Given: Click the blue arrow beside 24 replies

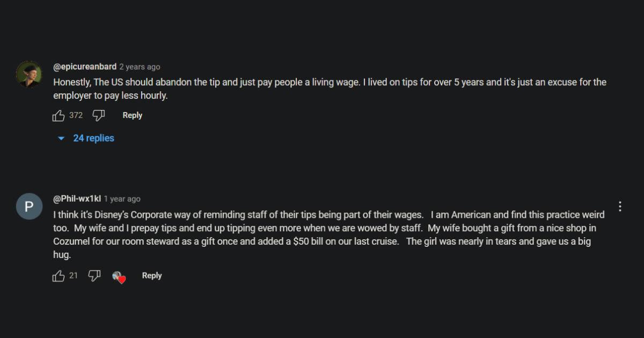Looking at the screenshot, I should click(x=61, y=138).
